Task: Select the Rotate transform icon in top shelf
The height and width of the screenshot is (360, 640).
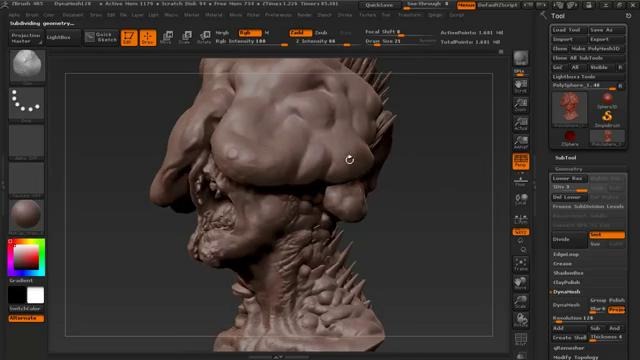Action: (204, 38)
